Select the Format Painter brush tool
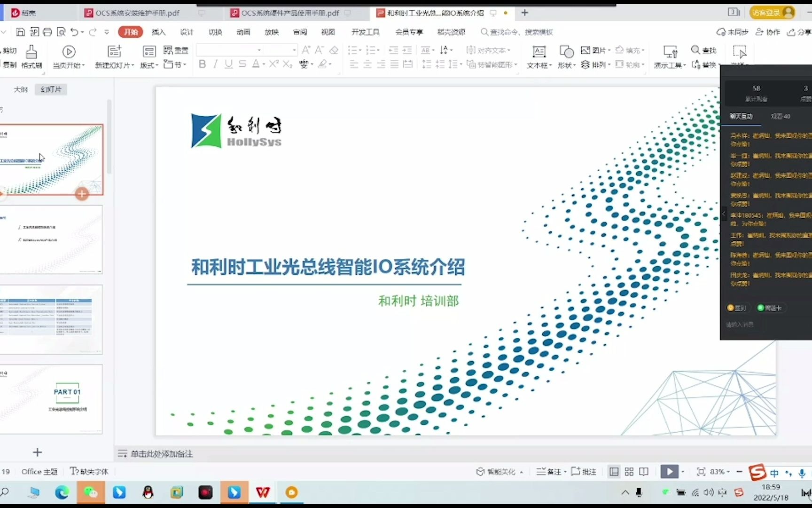This screenshot has width=812, height=508. tap(31, 57)
